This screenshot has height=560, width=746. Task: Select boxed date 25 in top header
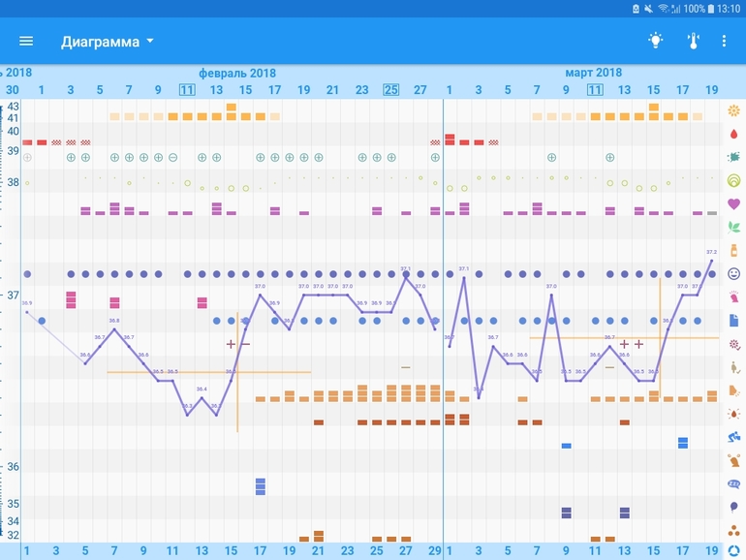pos(390,90)
